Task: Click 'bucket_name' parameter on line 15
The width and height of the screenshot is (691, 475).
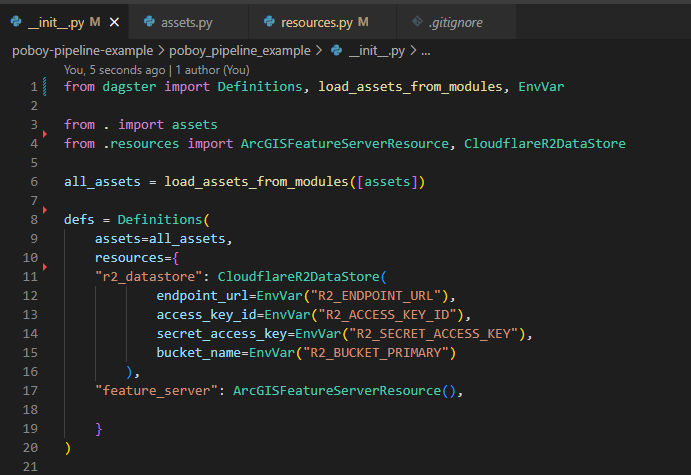Action: click(x=198, y=353)
